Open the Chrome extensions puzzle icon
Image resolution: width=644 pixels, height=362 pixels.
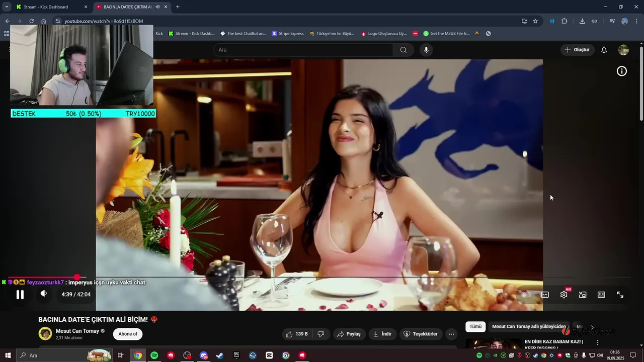(564, 21)
